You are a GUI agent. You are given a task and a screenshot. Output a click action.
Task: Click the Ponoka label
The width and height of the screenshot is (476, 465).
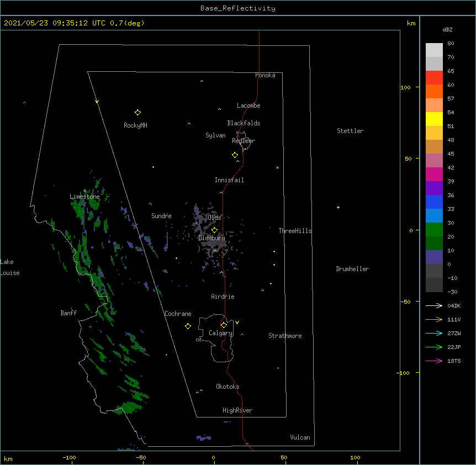point(265,75)
